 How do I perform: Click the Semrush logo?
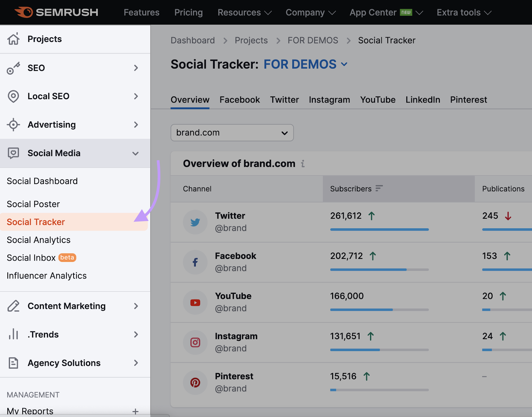[x=57, y=12]
